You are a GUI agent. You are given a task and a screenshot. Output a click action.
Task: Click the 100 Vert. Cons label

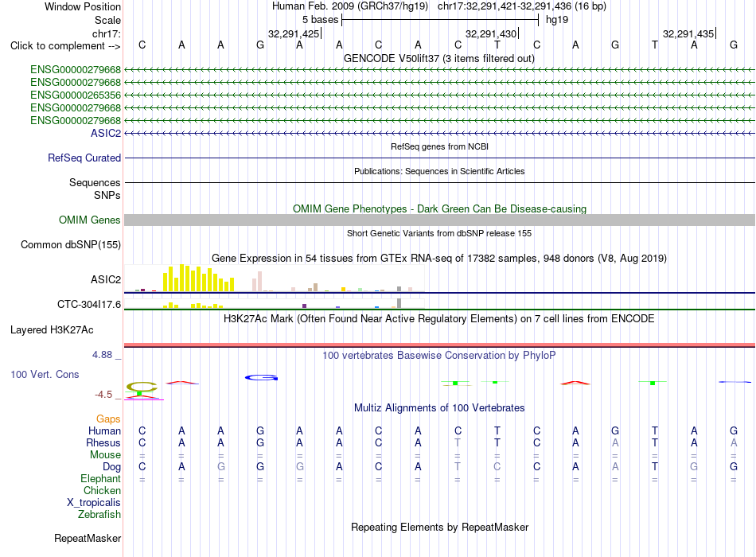pos(45,374)
